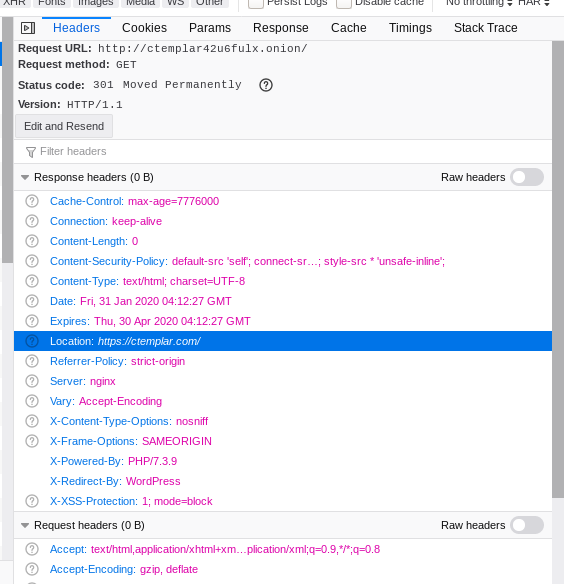Image resolution: width=564 pixels, height=584 pixels.
Task: Toggle Raw headers for response headers
Action: [527, 177]
